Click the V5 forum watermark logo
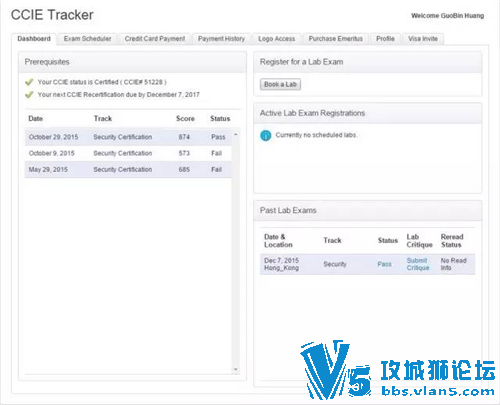 tap(398, 370)
